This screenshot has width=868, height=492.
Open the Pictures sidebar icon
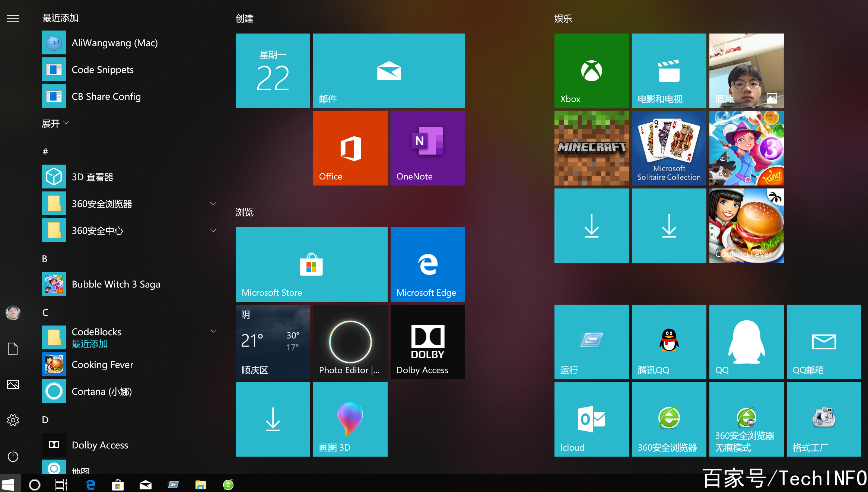coord(13,384)
